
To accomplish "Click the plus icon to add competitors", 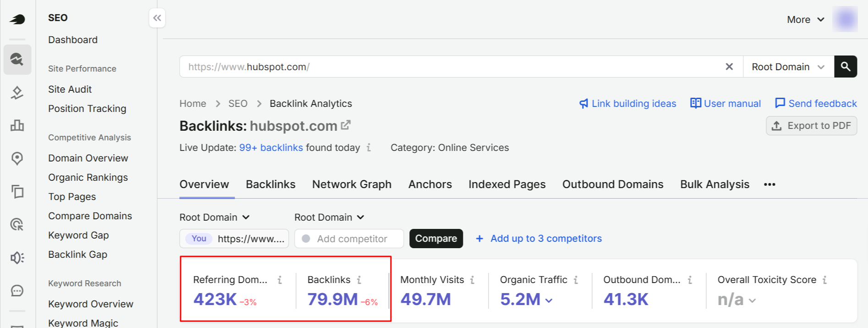I will [x=479, y=239].
